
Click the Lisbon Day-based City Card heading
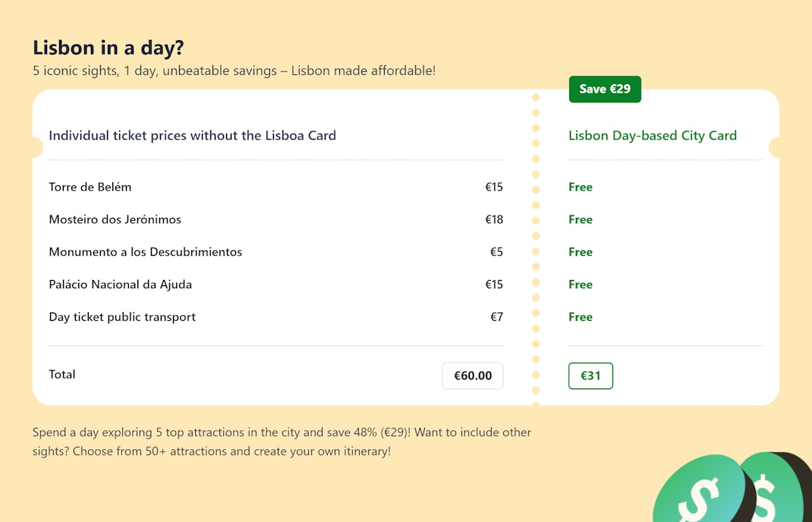[653, 136]
